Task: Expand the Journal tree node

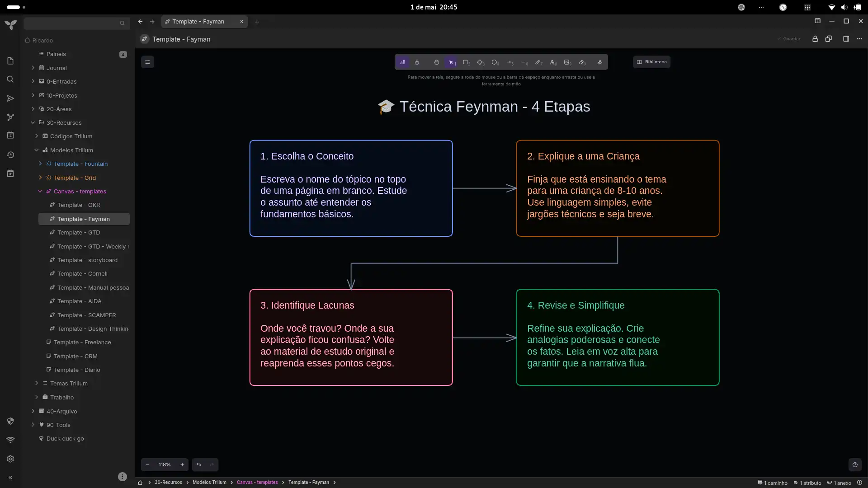Action: 33,68
